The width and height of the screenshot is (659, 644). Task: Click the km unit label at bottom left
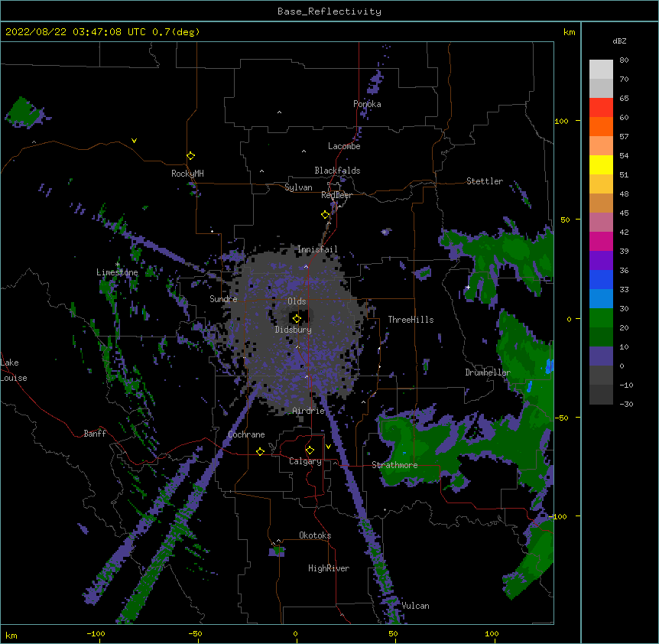coord(11,635)
